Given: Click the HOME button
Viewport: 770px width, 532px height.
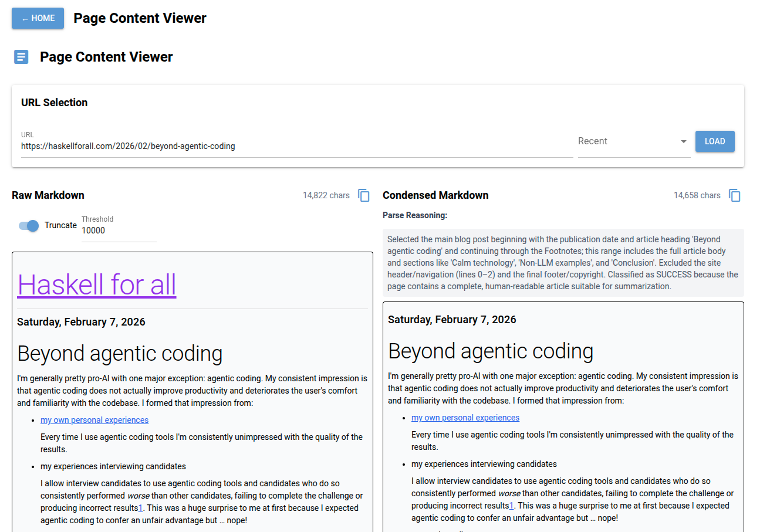Looking at the screenshot, I should point(38,18).
